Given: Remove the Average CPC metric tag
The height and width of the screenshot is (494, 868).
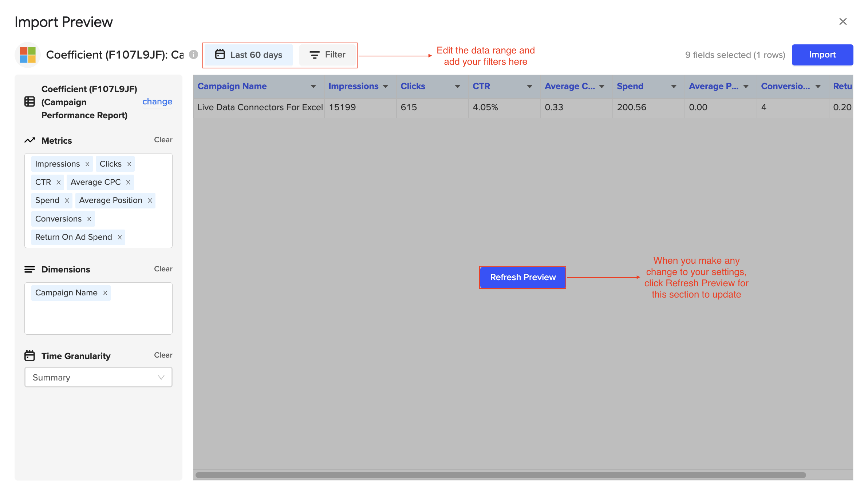Looking at the screenshot, I should [x=128, y=182].
